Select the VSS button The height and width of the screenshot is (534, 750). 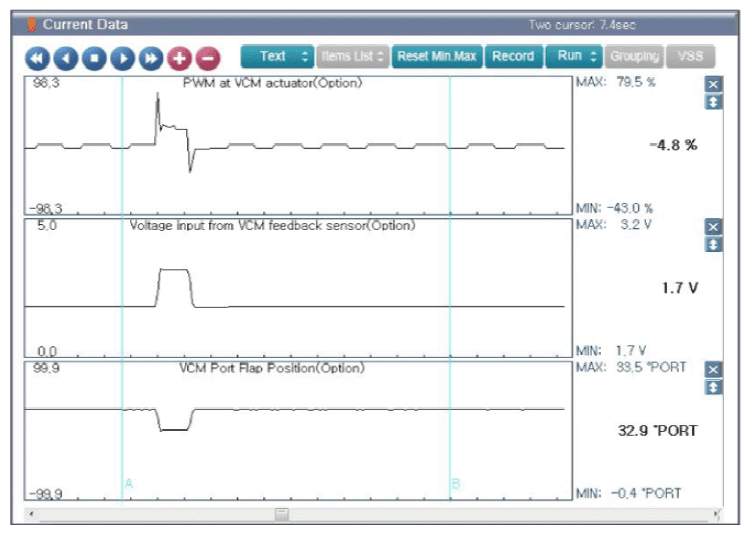tap(691, 56)
